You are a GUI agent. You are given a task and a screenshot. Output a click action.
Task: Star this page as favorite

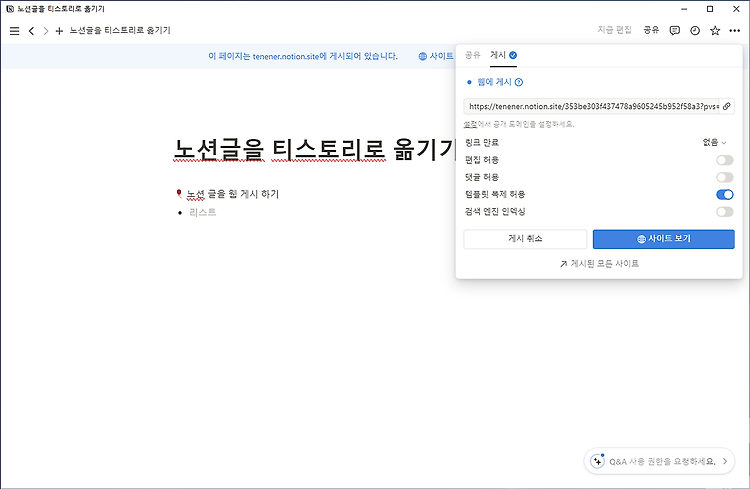click(715, 31)
